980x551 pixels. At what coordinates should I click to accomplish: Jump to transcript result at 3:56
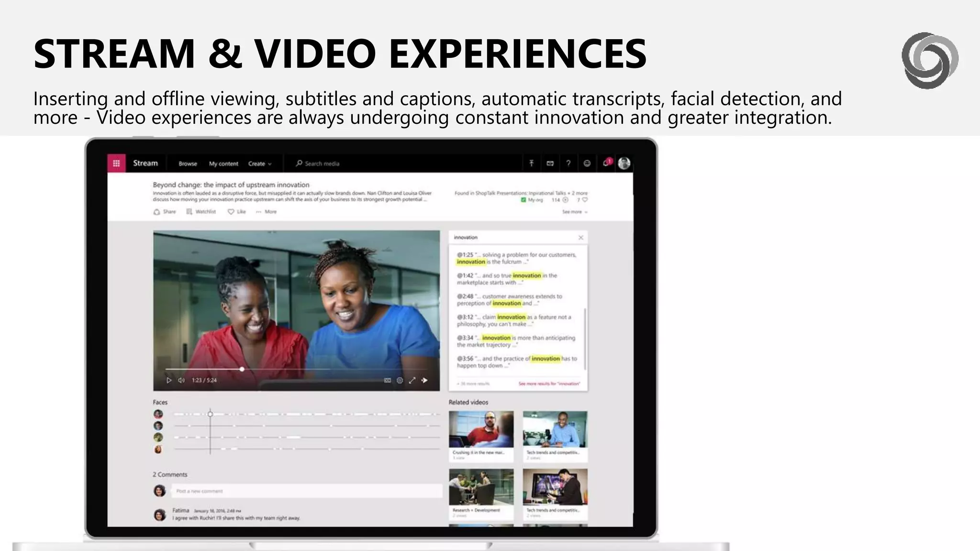[517, 362]
